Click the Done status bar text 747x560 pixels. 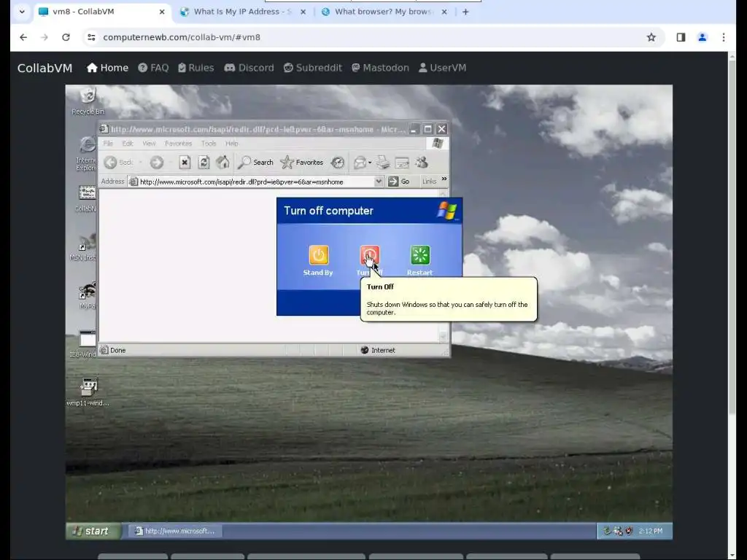(x=117, y=350)
